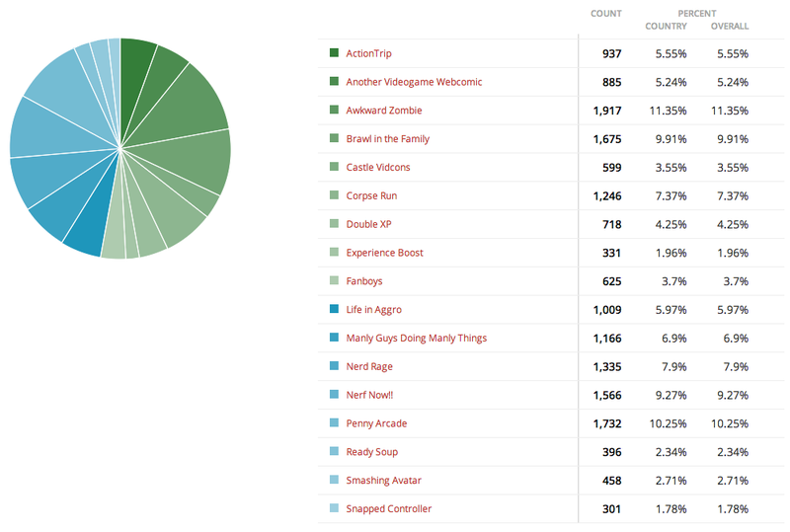
Task: Click the Nerd Rage link
Action: (368, 366)
